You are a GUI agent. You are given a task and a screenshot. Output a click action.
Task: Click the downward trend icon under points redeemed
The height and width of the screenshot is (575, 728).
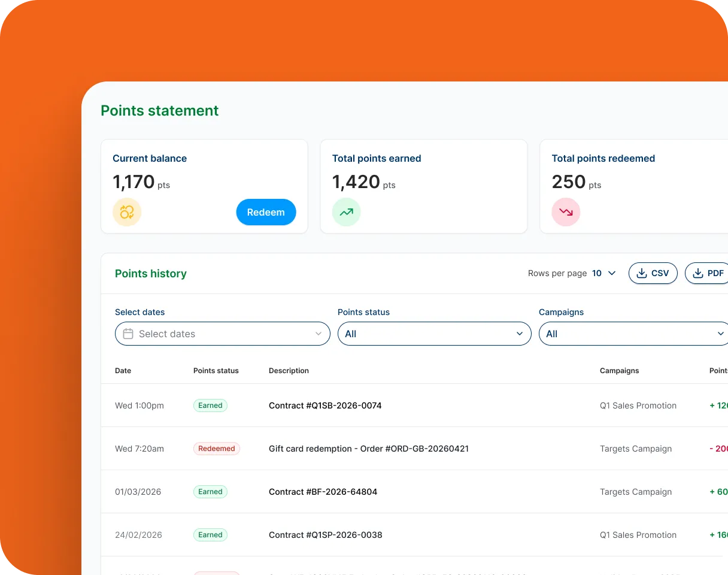566,212
